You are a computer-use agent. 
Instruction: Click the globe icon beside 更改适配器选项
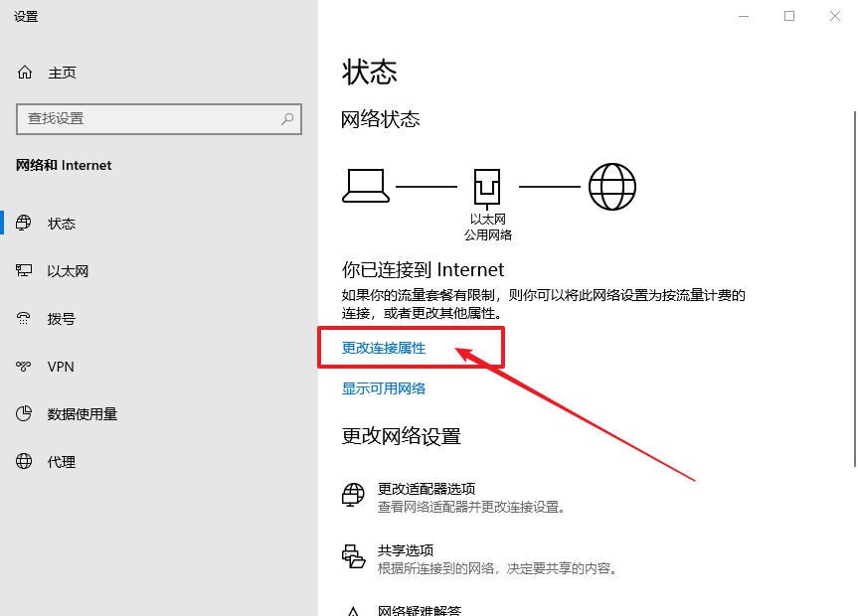(353, 496)
